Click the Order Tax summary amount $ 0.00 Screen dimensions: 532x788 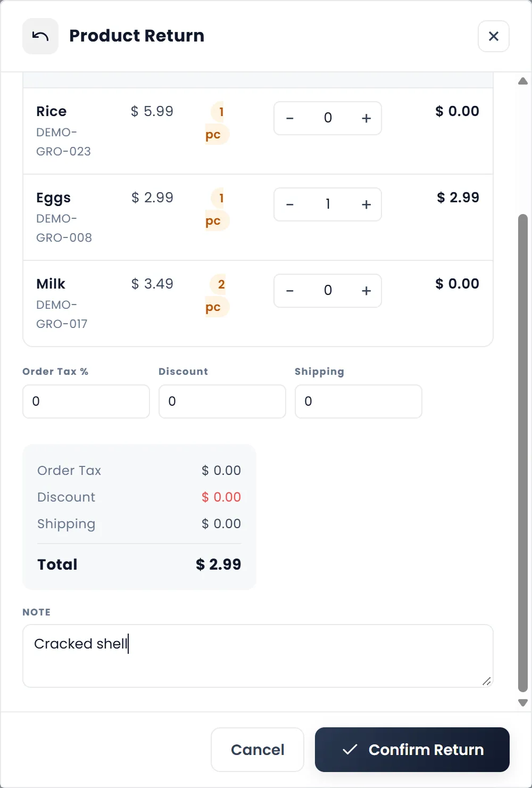tap(221, 471)
